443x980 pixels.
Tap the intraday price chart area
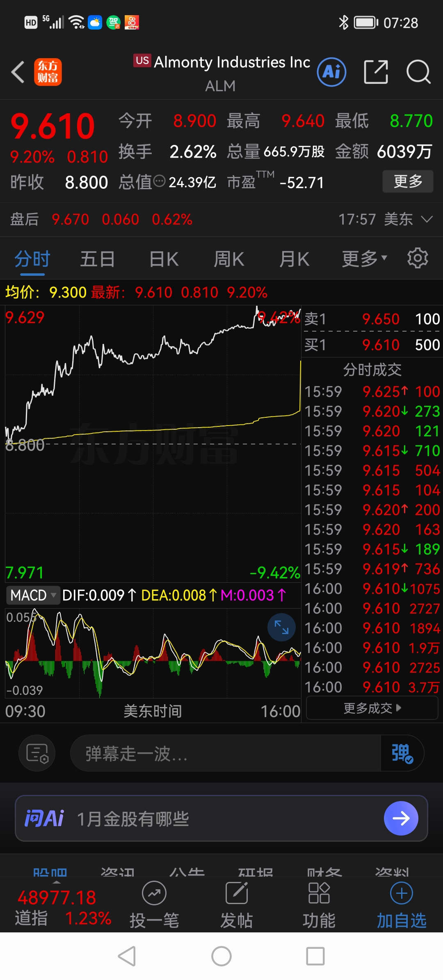coord(153,444)
